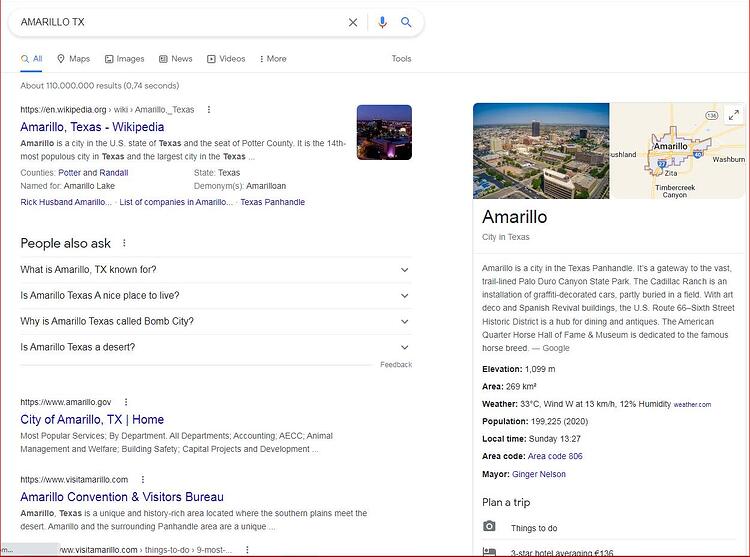Open three-dot menu beside amarillo.gov URL
Viewport: 750px width, 557px height.
click(x=126, y=402)
